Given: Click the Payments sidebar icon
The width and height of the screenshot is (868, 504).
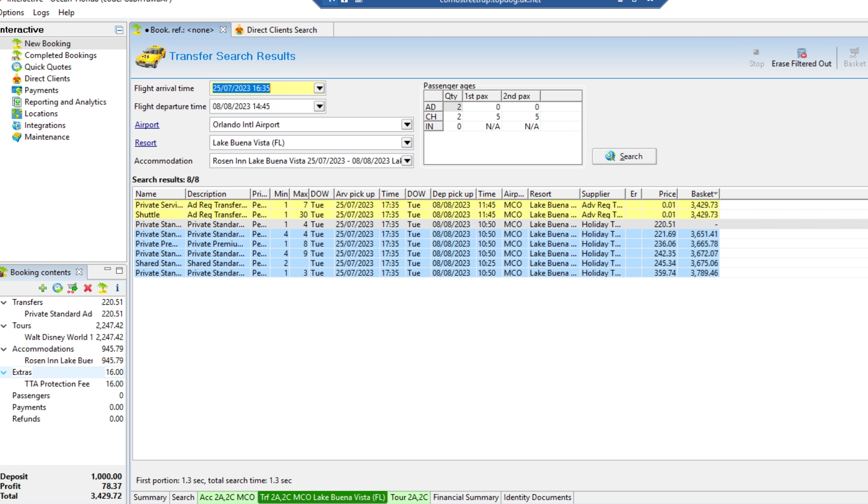Looking at the screenshot, I should (17, 90).
